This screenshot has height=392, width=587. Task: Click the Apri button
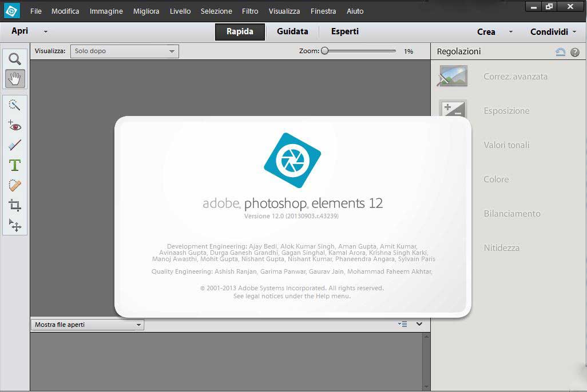20,31
